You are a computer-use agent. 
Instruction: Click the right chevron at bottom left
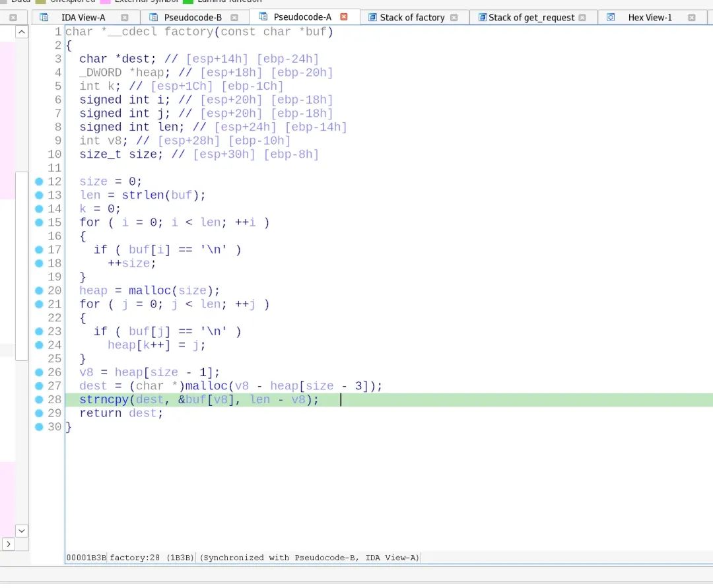click(8, 544)
